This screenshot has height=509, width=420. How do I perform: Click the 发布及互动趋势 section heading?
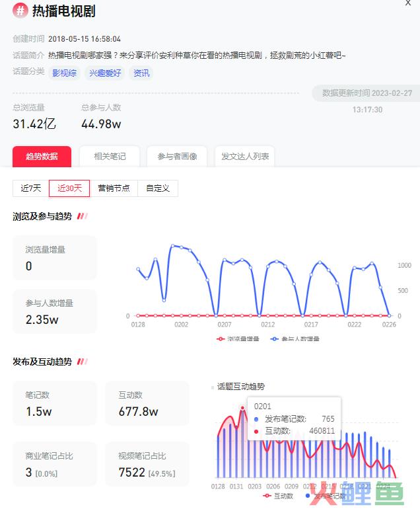pyautogui.click(x=42, y=362)
